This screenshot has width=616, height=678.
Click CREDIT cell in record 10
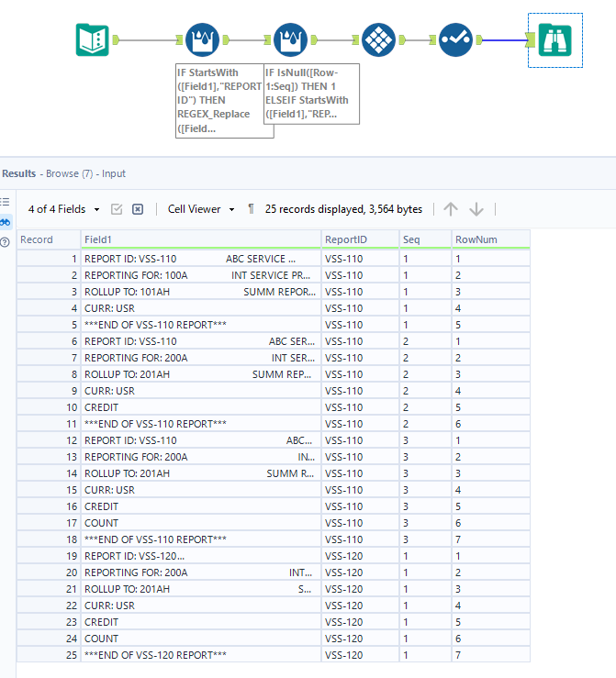pyautogui.click(x=201, y=407)
